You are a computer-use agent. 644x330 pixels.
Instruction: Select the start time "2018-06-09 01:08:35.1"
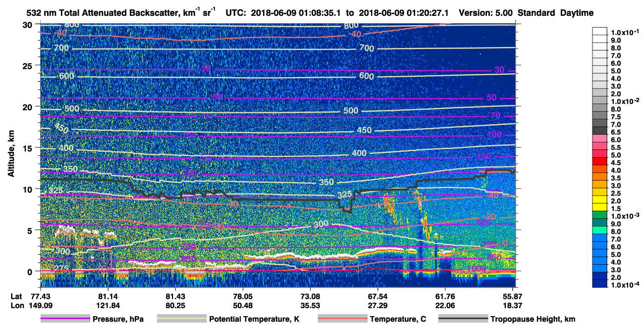[297, 13]
